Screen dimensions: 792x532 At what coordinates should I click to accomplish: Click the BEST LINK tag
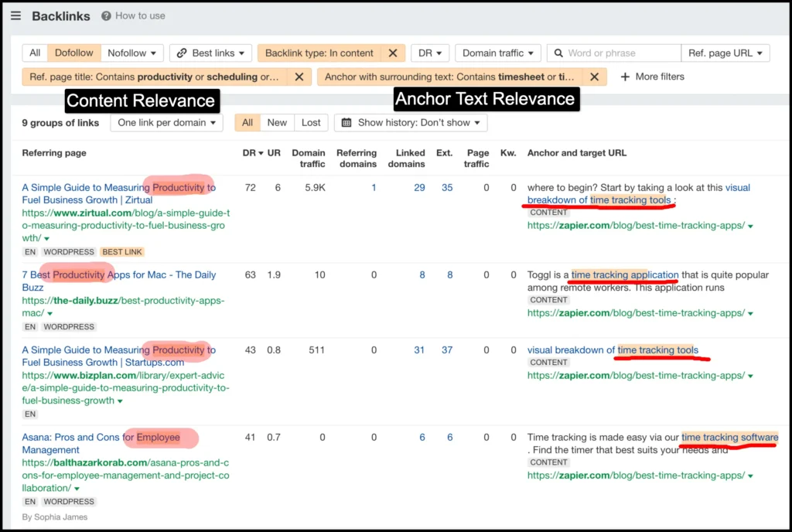tap(122, 252)
